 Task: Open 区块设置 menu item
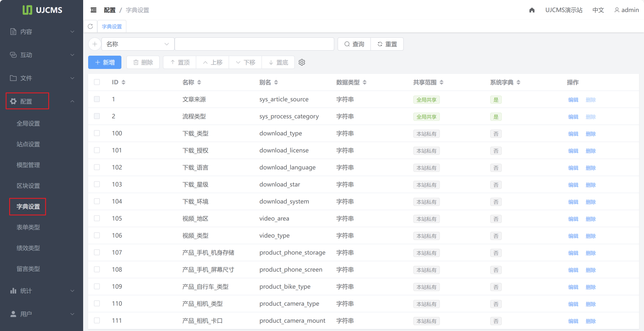click(28, 186)
